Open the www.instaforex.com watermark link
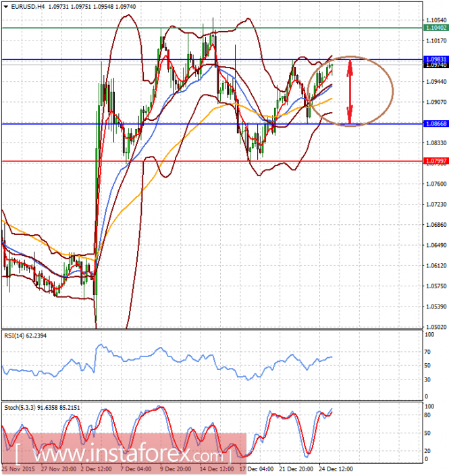The height and width of the screenshot is (476, 449). pos(124,454)
